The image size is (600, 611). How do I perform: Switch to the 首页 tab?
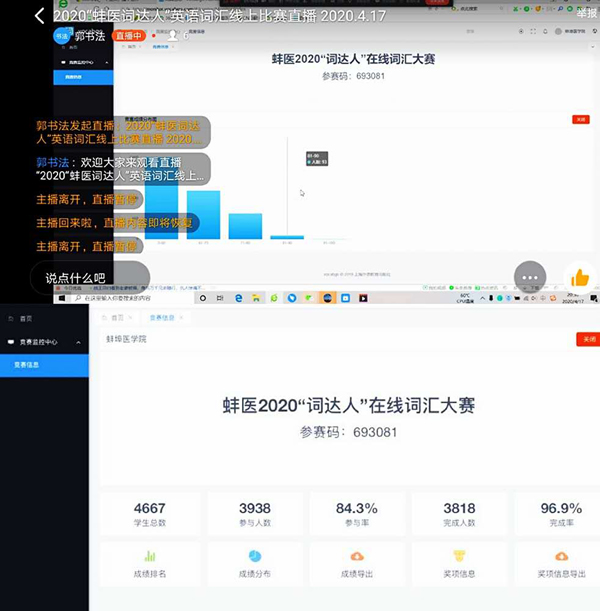(118, 317)
